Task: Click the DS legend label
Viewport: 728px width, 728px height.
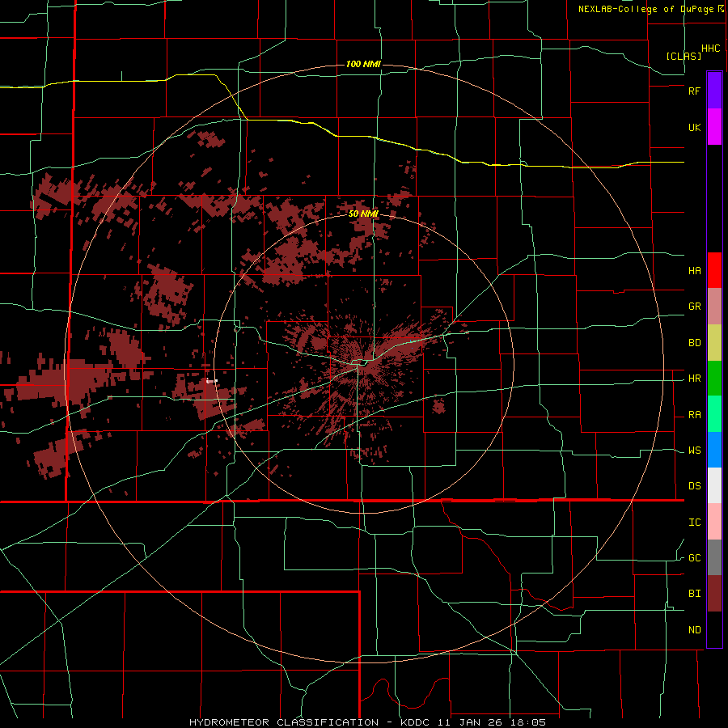Action: click(694, 486)
